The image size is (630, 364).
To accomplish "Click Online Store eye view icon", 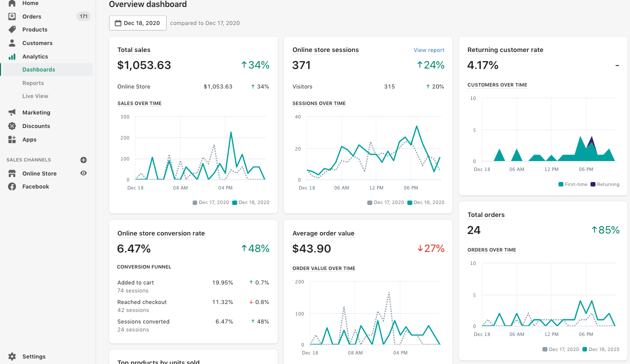I will tap(84, 173).
